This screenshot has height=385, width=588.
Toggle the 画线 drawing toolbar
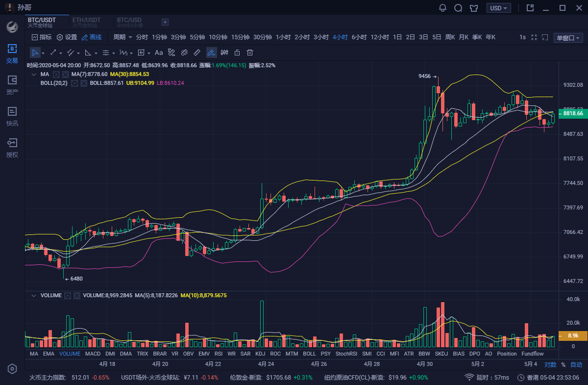tap(92, 37)
